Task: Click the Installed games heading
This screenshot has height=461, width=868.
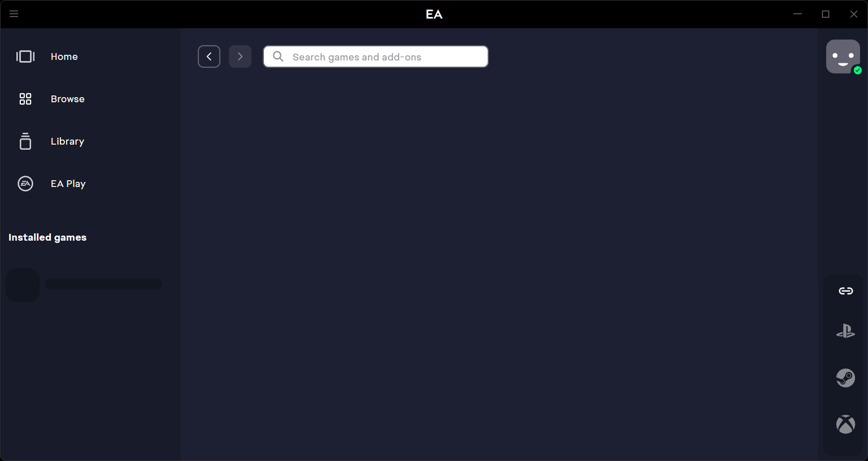Action: click(47, 237)
